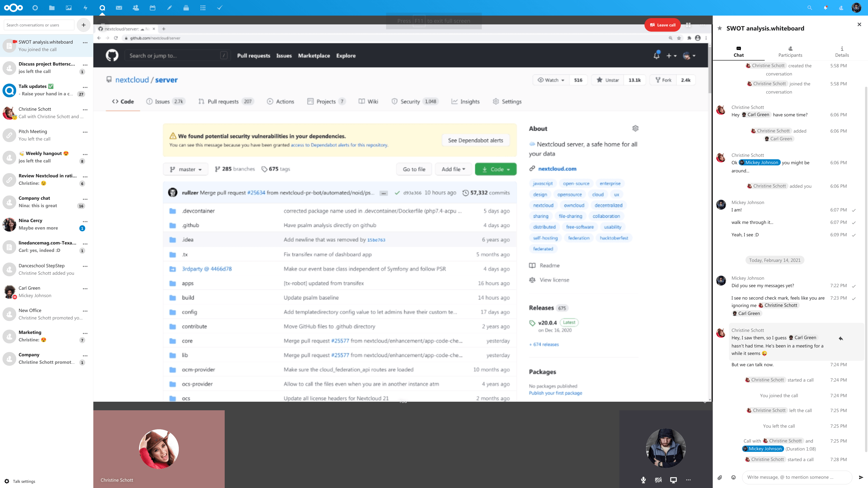Open the Insights tab
The image size is (868, 488).
tap(465, 101)
